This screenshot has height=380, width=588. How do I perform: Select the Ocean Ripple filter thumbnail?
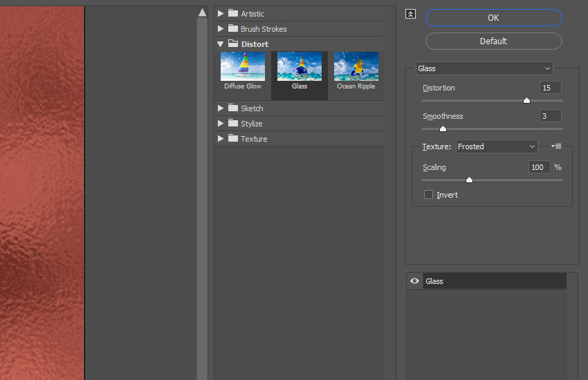(356, 66)
